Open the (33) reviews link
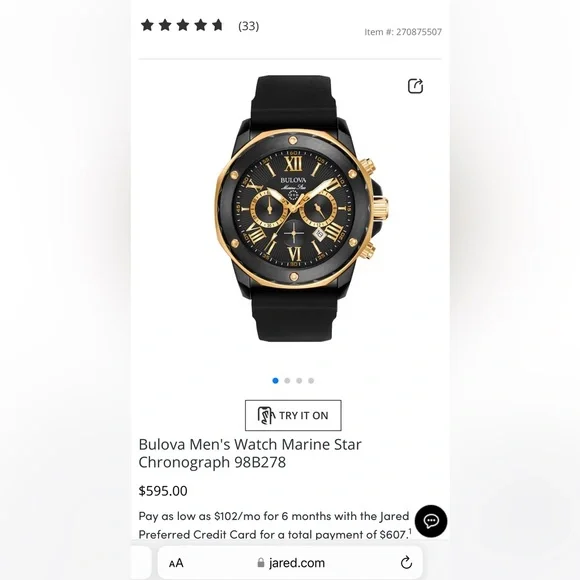The width and height of the screenshot is (580, 580). coord(249,26)
